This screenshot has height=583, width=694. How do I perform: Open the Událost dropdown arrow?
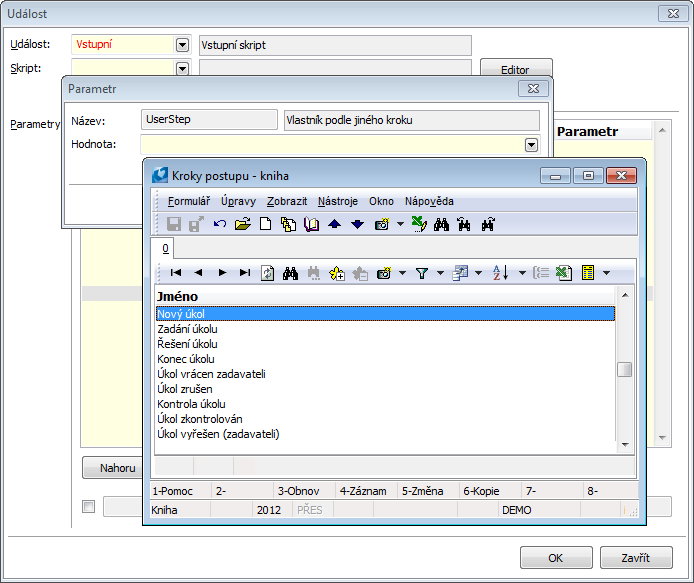pyautogui.click(x=182, y=45)
